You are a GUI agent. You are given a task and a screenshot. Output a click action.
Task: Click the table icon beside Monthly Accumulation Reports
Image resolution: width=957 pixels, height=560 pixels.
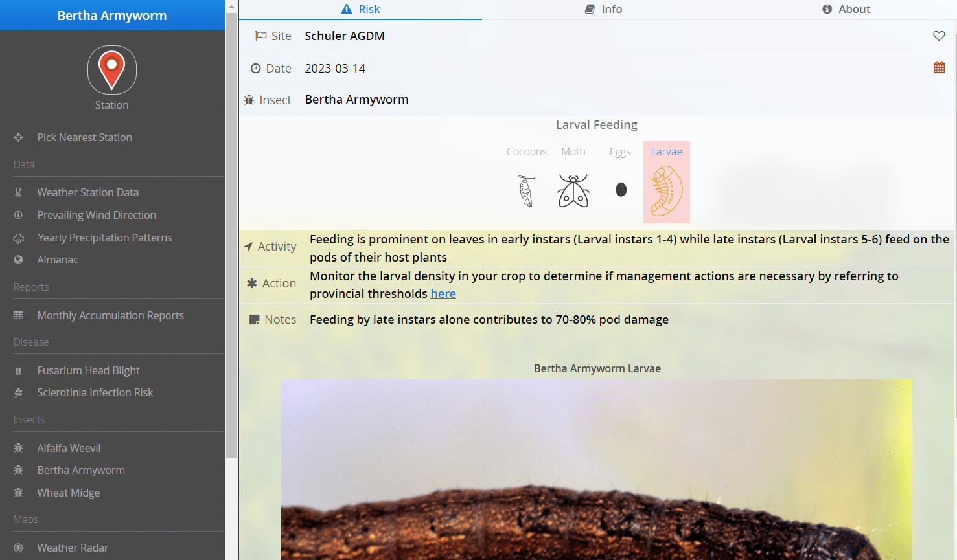pos(18,315)
